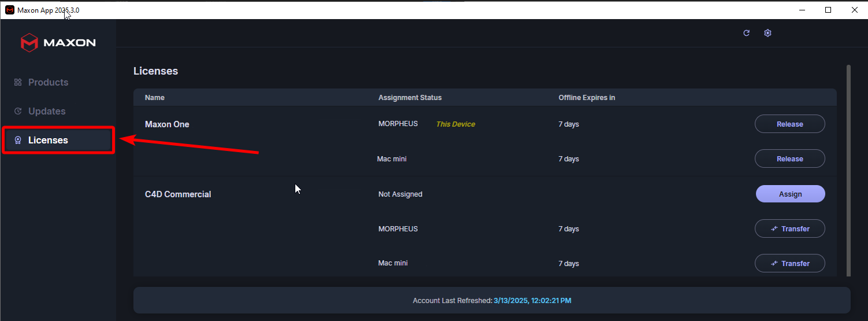Select Licenses in the sidebar

pyautogui.click(x=58, y=140)
